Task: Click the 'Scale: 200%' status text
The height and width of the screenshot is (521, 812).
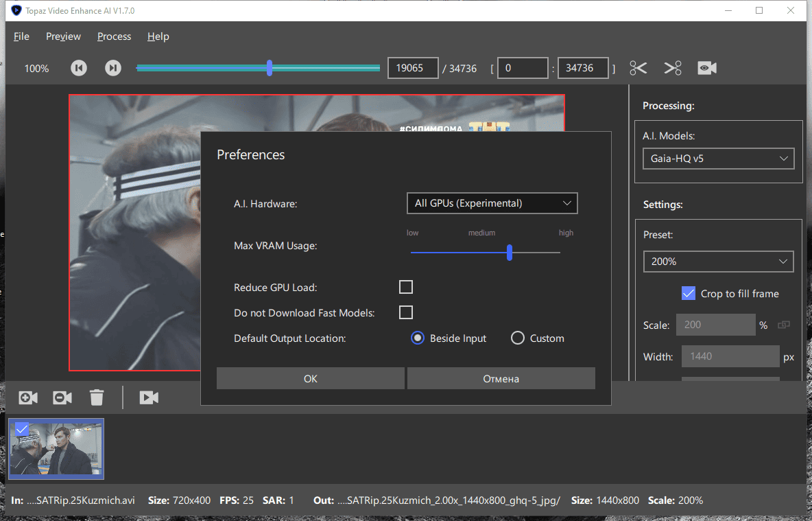Action: click(x=676, y=500)
